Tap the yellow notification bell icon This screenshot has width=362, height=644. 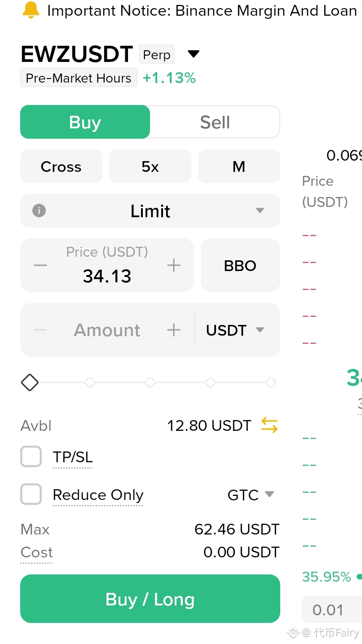pos(31,10)
